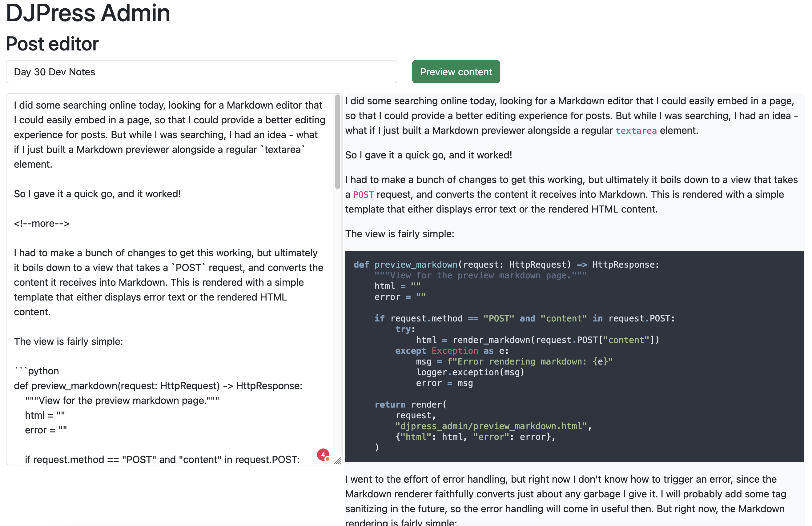Screen dimensions: 812x526
Task: Click the textarea vertical scrollbar thumb
Action: 337,141
